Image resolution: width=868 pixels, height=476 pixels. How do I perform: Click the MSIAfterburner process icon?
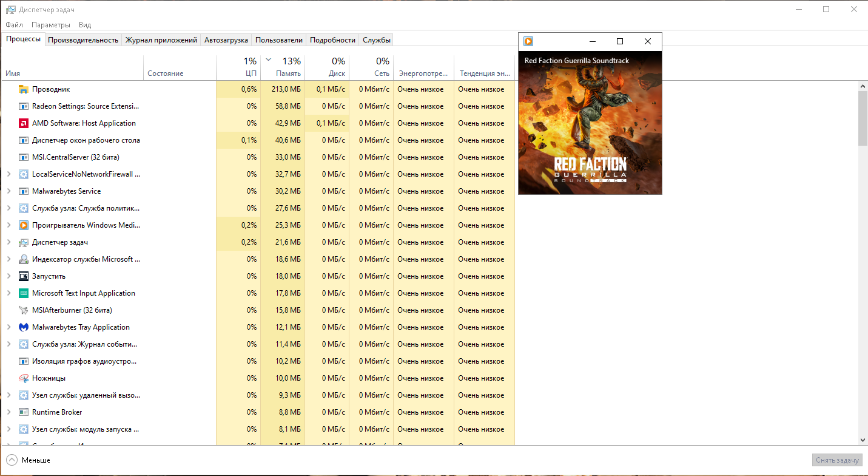24,310
